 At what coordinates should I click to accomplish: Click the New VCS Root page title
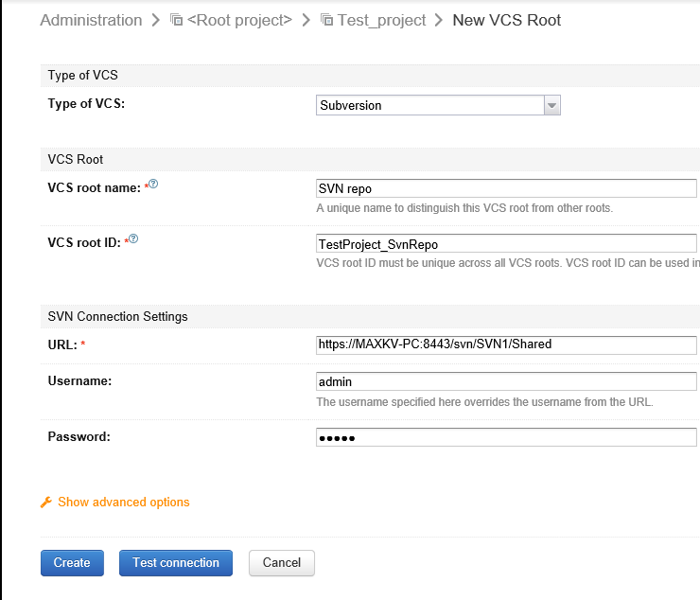(x=507, y=20)
